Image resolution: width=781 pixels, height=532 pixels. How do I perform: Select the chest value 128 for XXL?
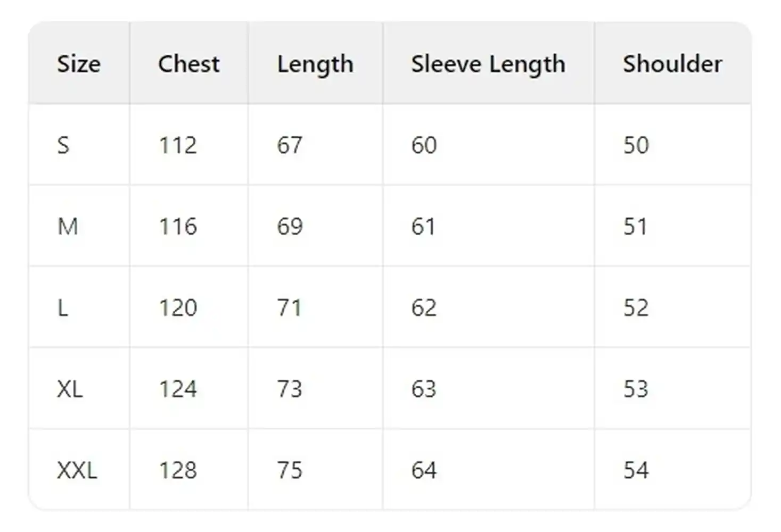point(178,470)
